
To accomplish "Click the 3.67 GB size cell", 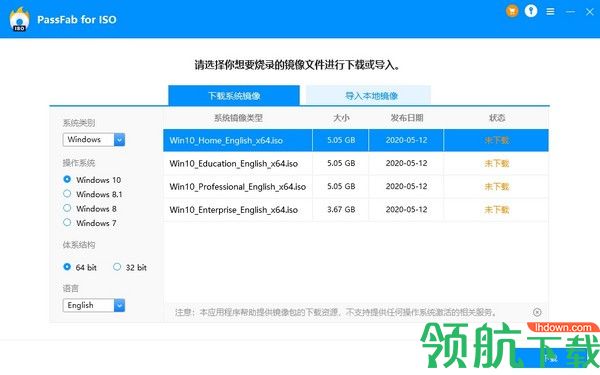I will (x=341, y=210).
